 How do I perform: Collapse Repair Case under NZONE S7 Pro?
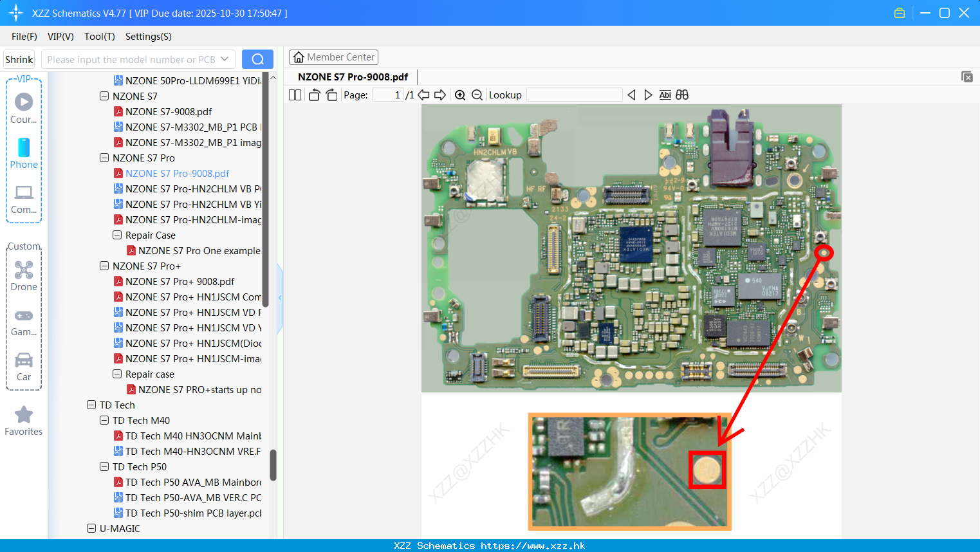pyautogui.click(x=117, y=235)
